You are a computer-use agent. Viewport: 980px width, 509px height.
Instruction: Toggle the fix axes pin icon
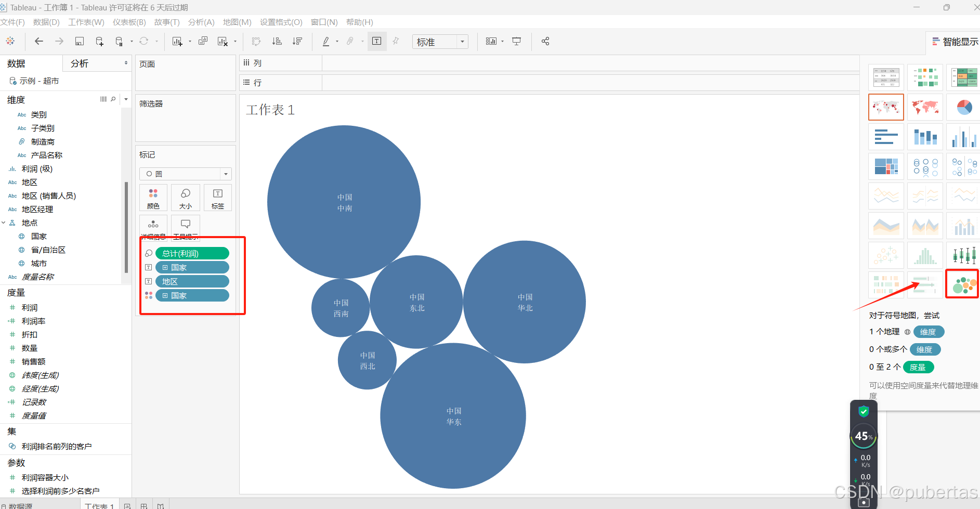pos(396,41)
